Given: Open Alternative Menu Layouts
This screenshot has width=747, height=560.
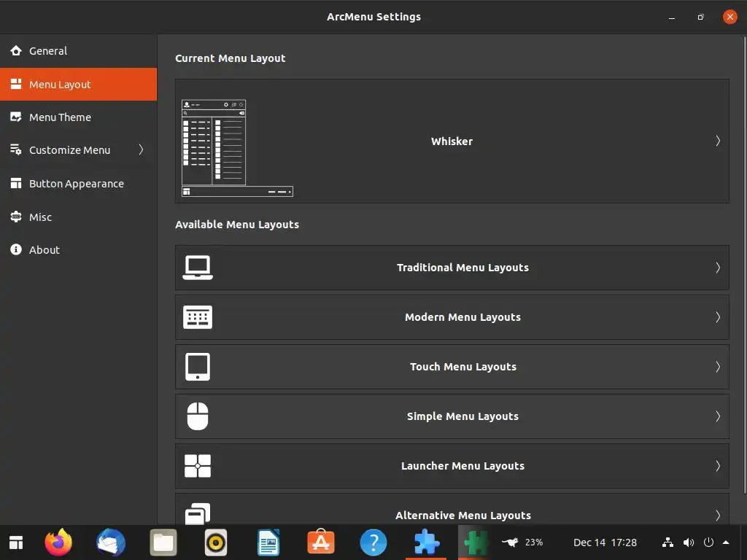Looking at the screenshot, I should coord(452,509).
